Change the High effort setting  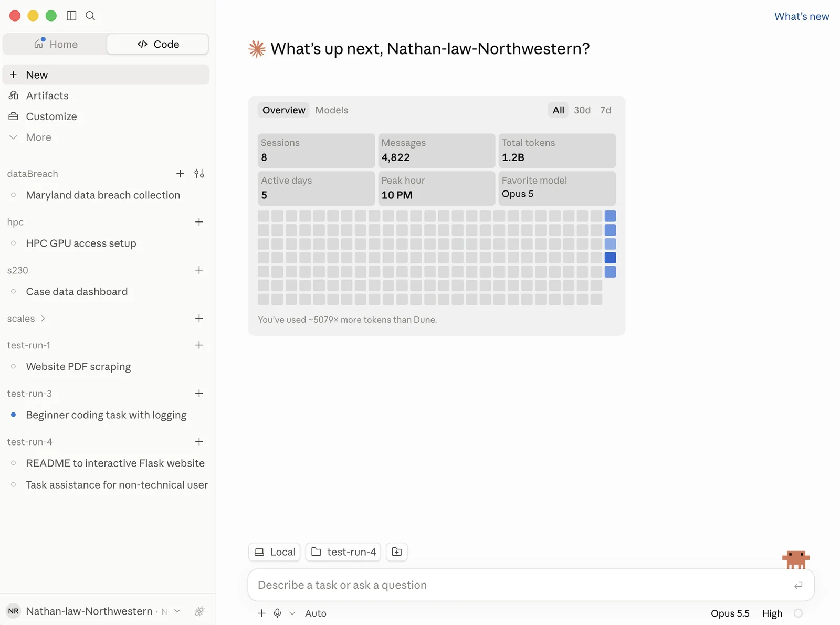772,613
